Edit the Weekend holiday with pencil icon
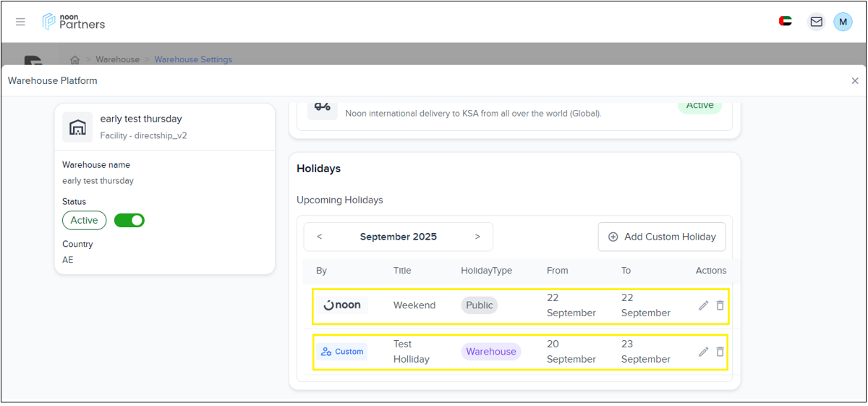This screenshot has height=406, width=868. [x=703, y=305]
